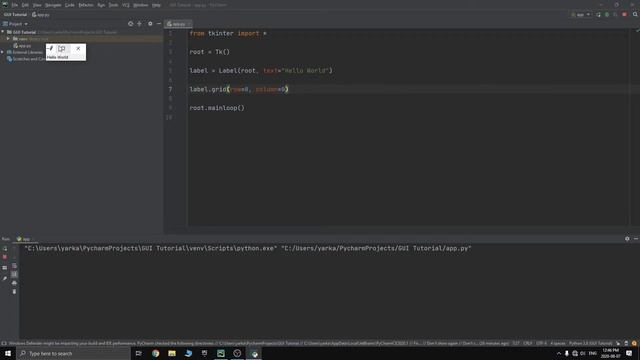Select the venv folder row
This screenshot has width=640, height=360.
[x=82, y=39]
